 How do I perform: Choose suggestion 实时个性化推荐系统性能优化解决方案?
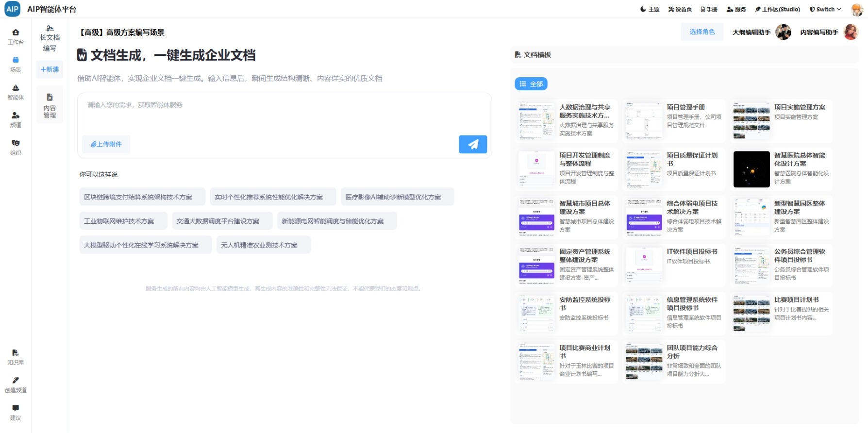[x=273, y=197]
